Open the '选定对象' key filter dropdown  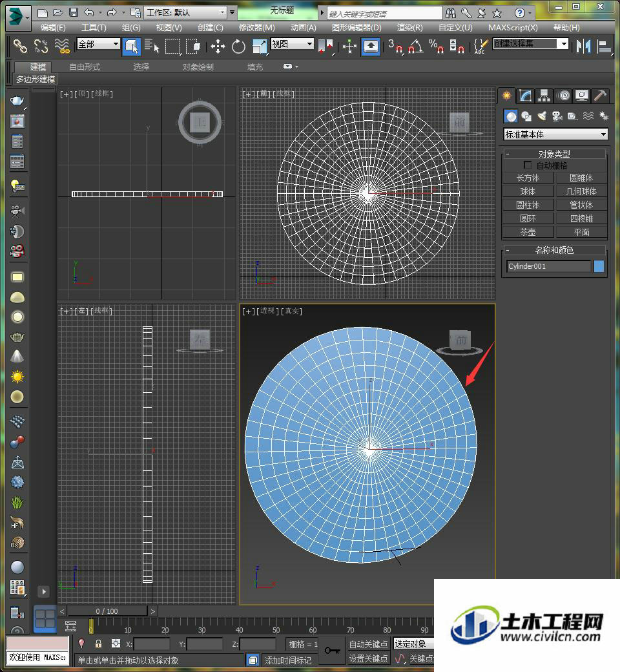click(414, 644)
